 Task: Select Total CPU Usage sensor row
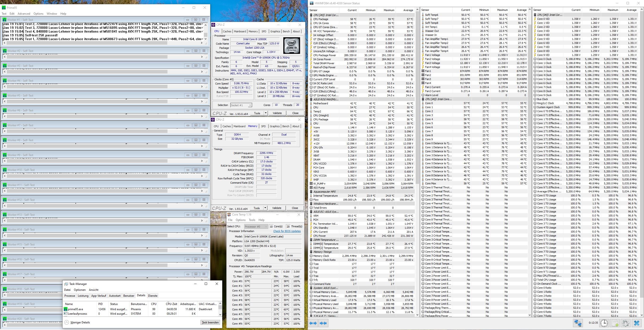pyautogui.click(x=585, y=280)
